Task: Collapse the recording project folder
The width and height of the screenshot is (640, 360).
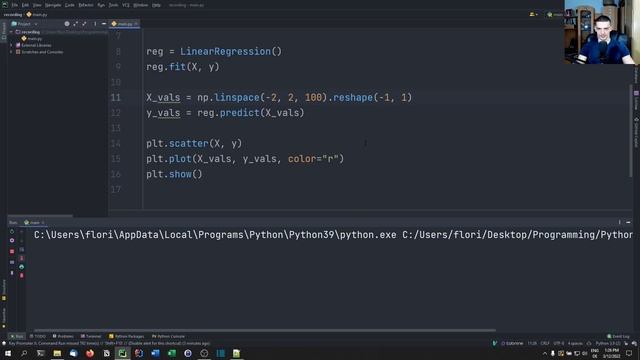Action: coord(11,32)
